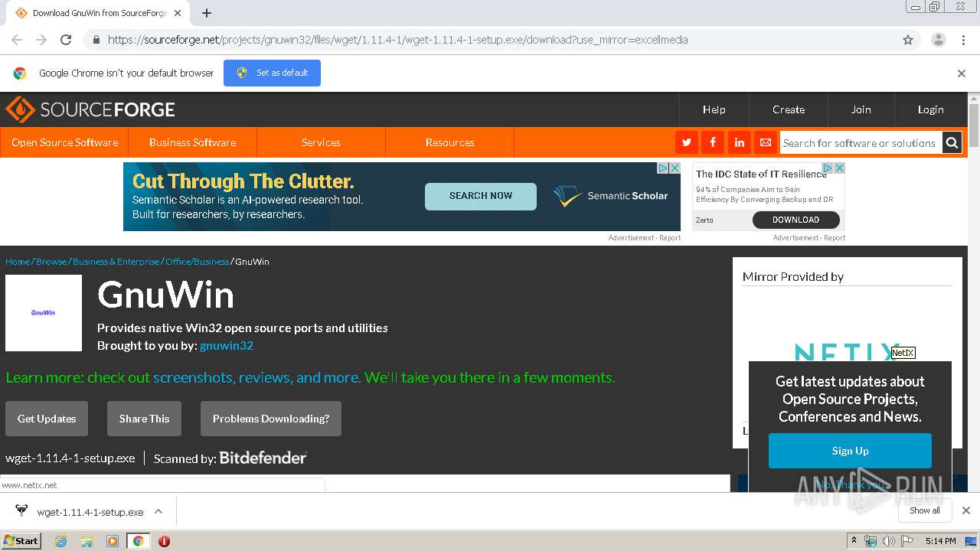Click Problems Downloading? button
This screenshot has height=551, width=980.
[271, 419]
